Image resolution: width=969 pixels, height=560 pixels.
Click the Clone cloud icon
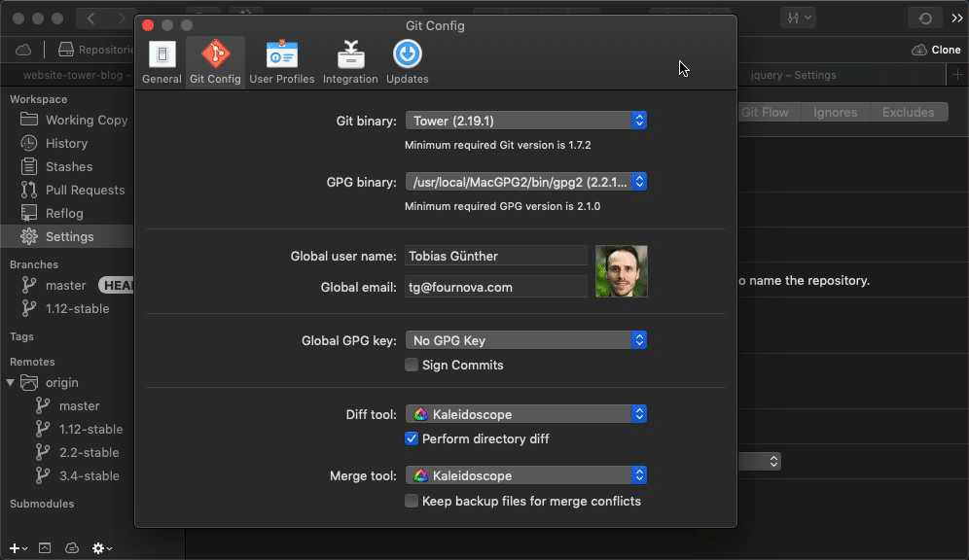tap(919, 50)
